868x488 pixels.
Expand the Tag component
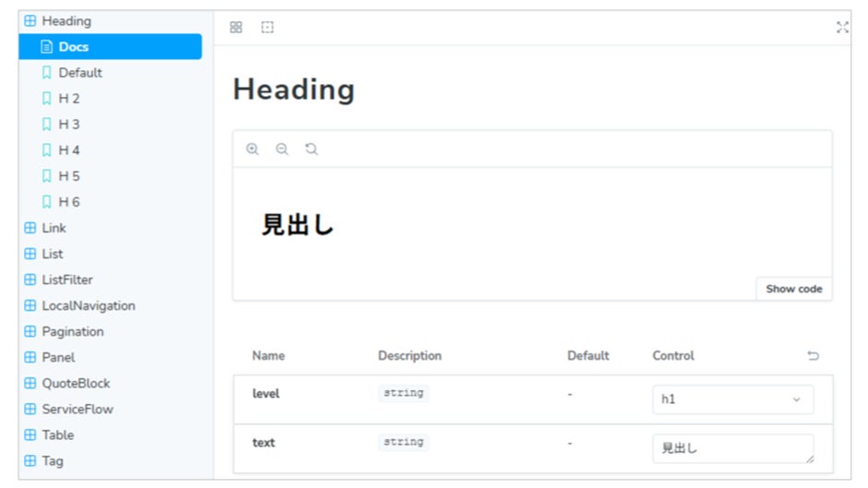pos(53,461)
